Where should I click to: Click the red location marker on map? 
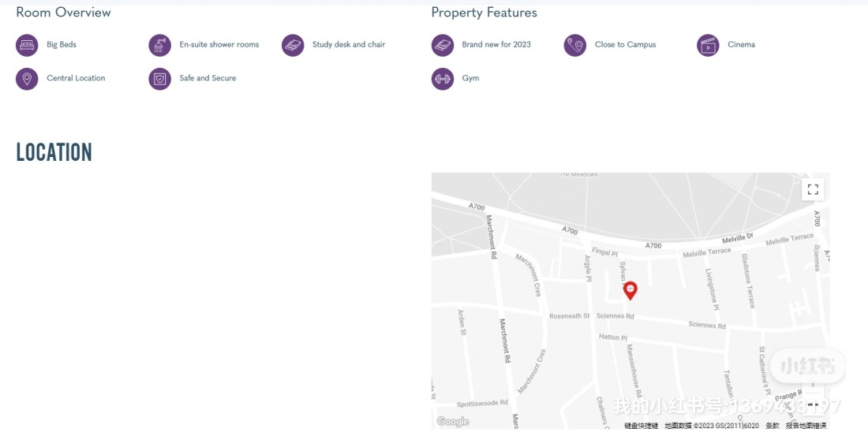tap(630, 290)
